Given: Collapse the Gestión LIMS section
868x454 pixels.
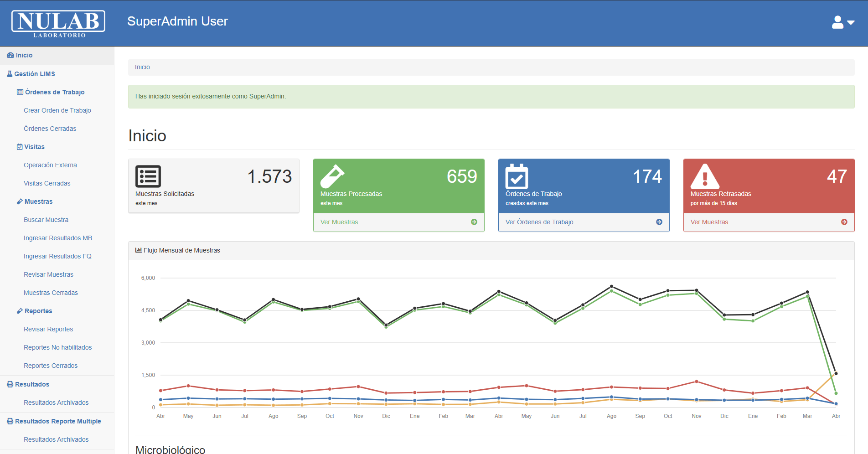Looking at the screenshot, I should (x=35, y=73).
